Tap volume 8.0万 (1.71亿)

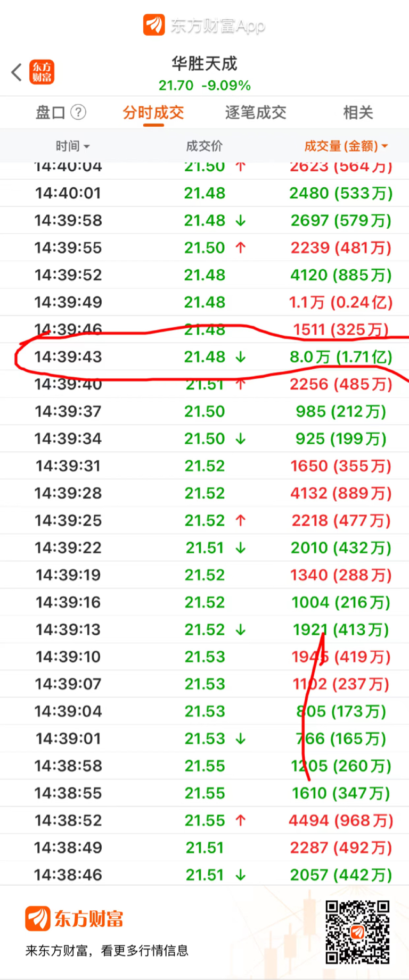point(341,356)
